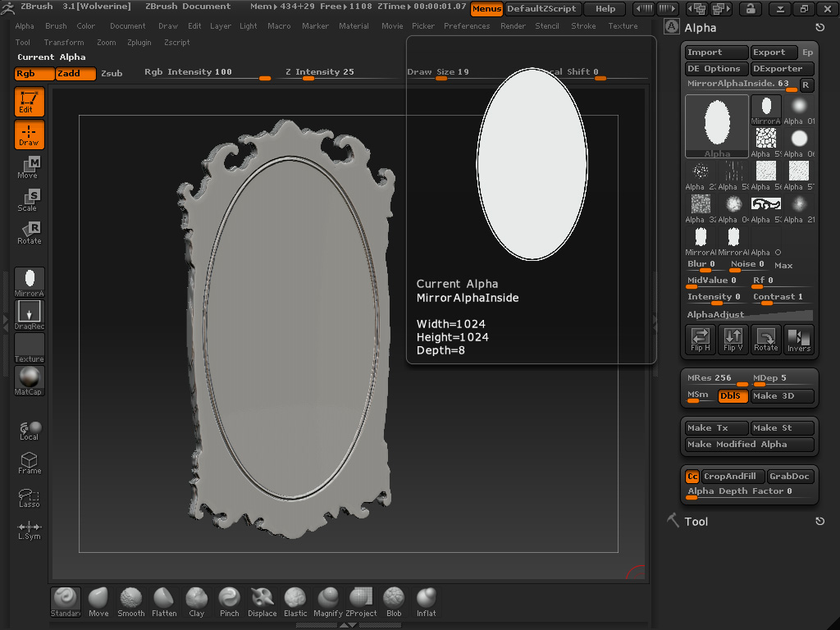
Task: Open the DragRect stroke picker
Action: 29,315
